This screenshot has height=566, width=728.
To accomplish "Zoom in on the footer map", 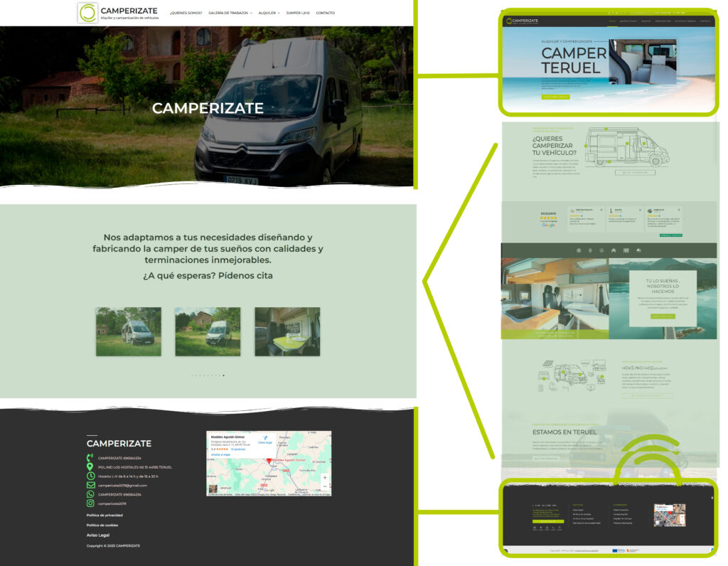I will (325, 478).
